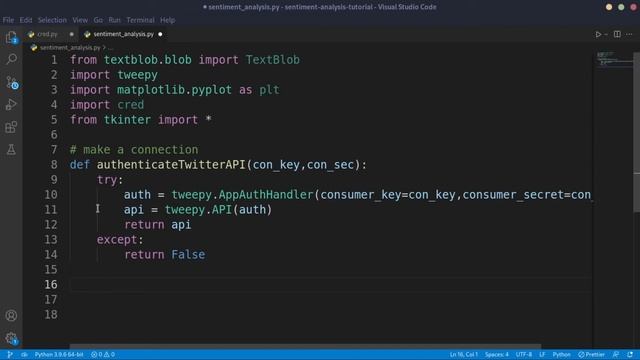Screen dimensions: 640x360
Task: Open the Testing flask view
Action: [x=11, y=149]
